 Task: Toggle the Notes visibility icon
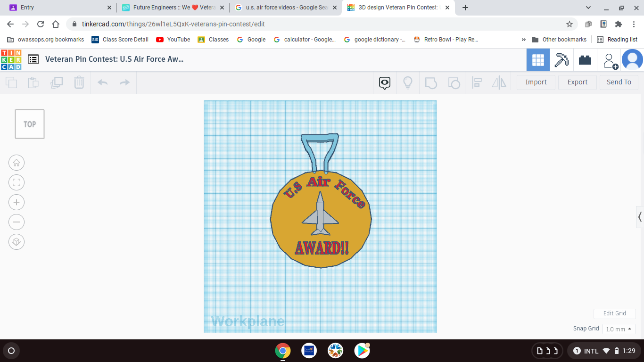[385, 83]
